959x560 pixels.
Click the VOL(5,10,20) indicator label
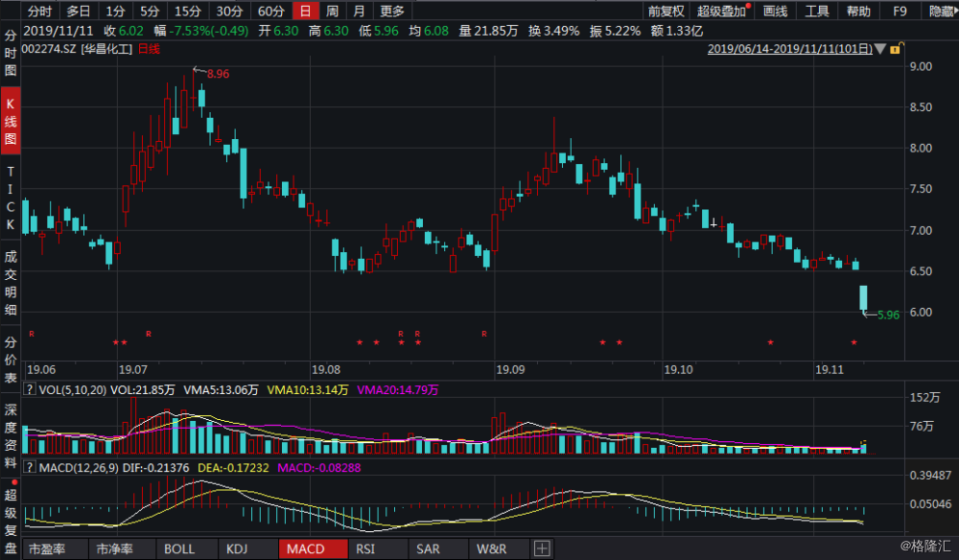click(72, 389)
